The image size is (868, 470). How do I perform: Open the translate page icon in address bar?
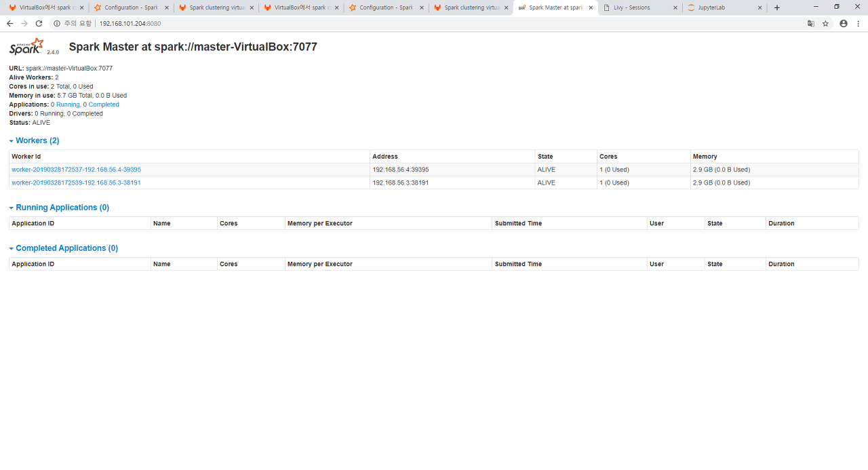tap(810, 23)
